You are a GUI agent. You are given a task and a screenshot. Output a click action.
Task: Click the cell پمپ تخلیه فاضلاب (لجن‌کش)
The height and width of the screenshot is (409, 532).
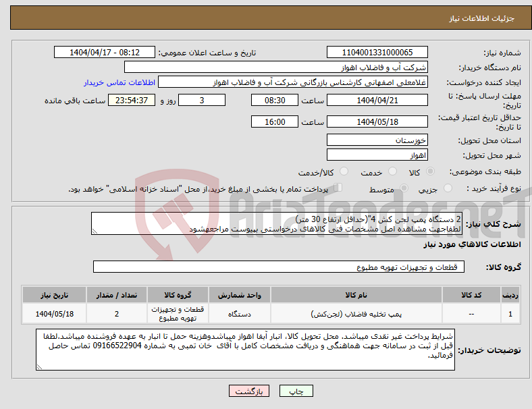pos(356,314)
